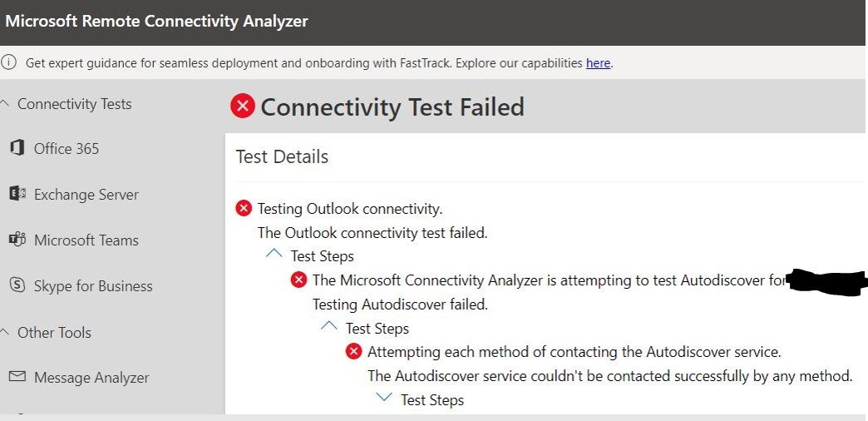Click the error icon next to Testing Outlook connectivity

click(244, 209)
